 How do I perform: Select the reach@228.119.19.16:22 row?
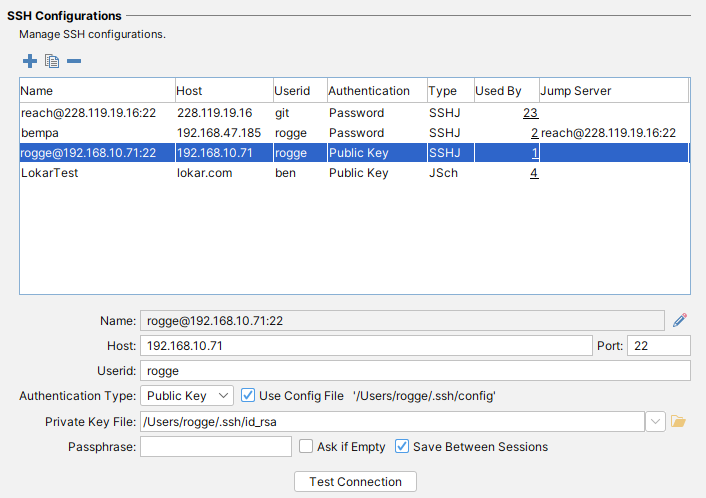pos(88,113)
